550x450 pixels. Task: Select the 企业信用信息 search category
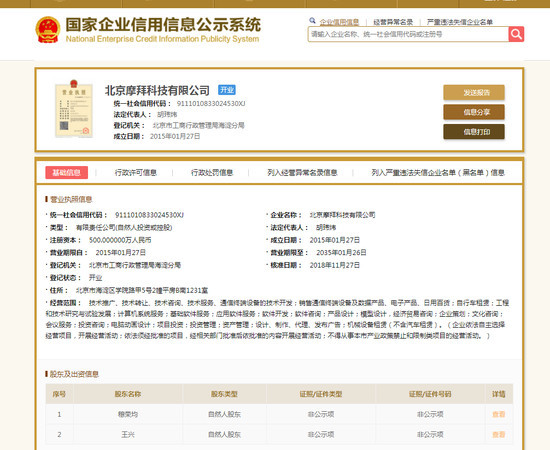339,22
